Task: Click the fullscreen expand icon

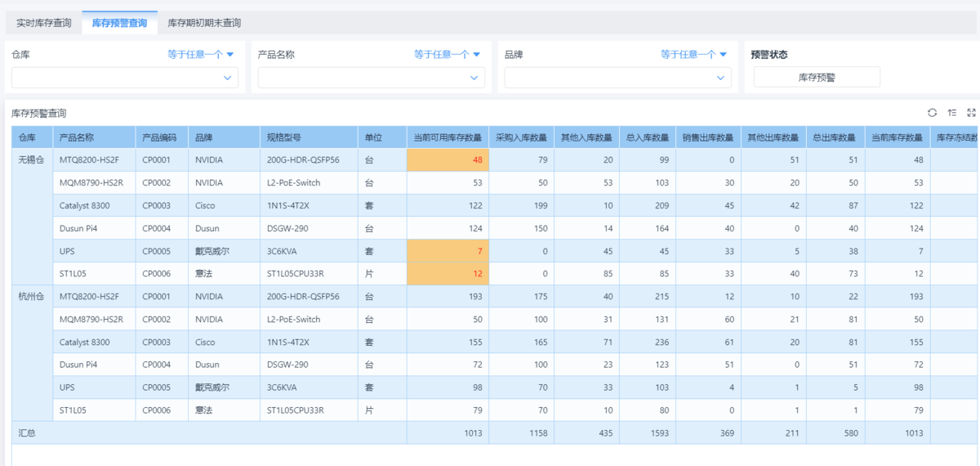Action: point(971,113)
